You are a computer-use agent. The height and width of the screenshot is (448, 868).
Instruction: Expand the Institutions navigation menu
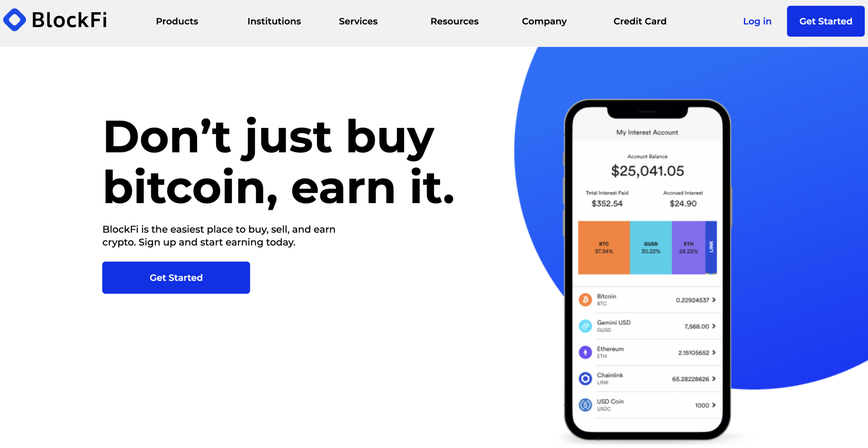point(274,21)
